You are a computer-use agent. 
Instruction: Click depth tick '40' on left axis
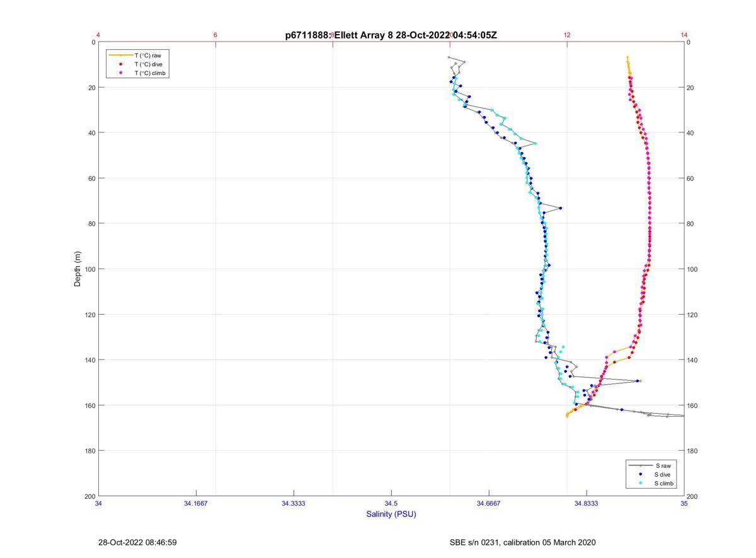(x=91, y=133)
